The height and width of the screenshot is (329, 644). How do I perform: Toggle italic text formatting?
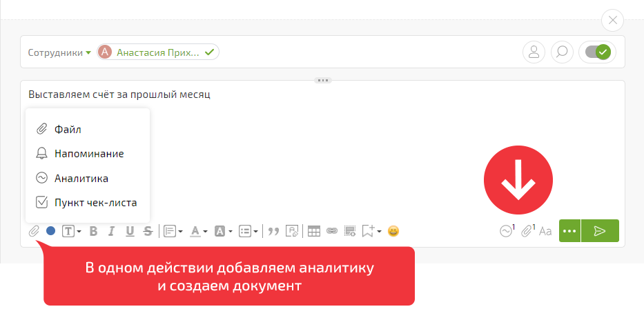111,231
